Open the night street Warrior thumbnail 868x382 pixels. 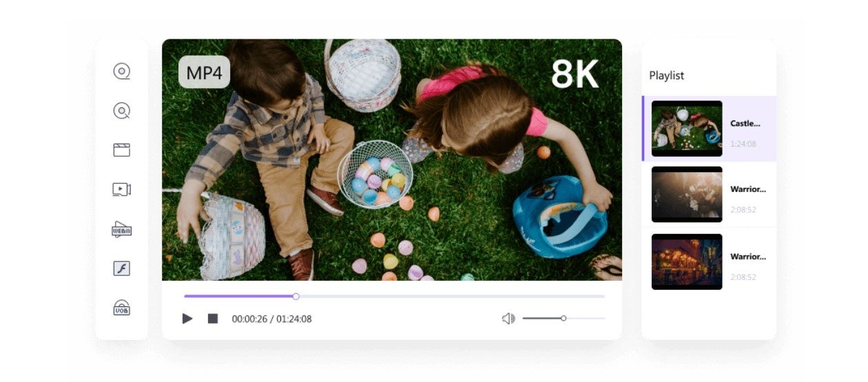coord(687,262)
